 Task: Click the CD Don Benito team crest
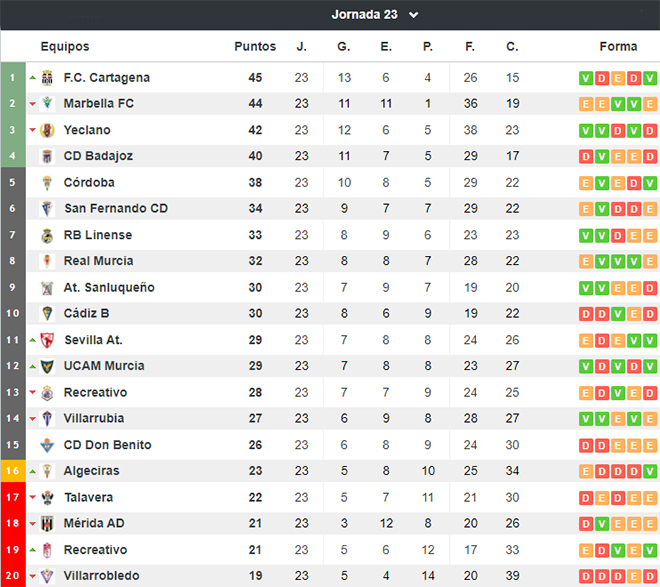47,445
